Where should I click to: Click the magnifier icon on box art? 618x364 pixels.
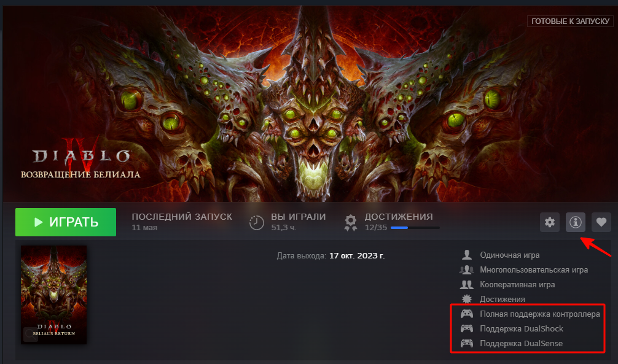click(30, 335)
